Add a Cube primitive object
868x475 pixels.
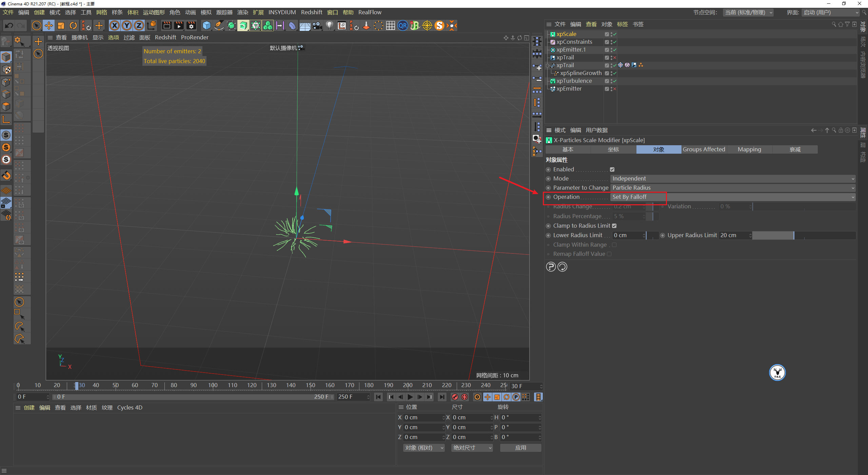coord(206,25)
